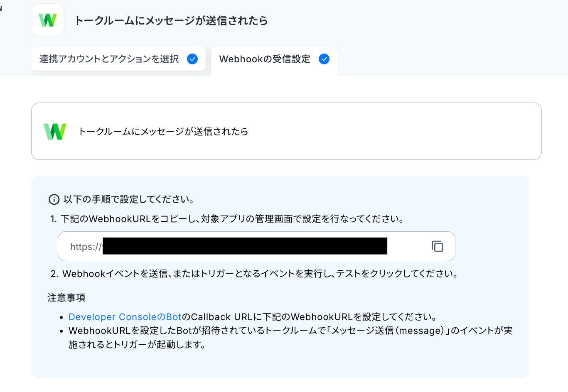Click step 1 text about copying WebhookURL
The height and width of the screenshot is (392, 568).
[x=228, y=219]
